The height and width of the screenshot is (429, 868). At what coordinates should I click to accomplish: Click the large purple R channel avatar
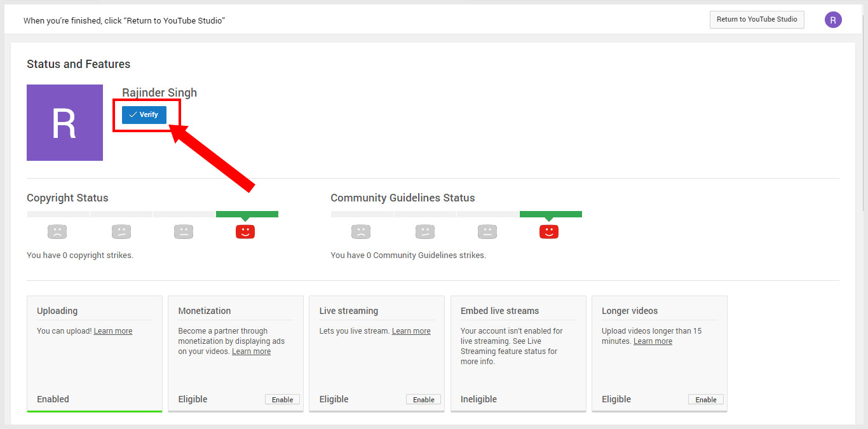tap(65, 123)
